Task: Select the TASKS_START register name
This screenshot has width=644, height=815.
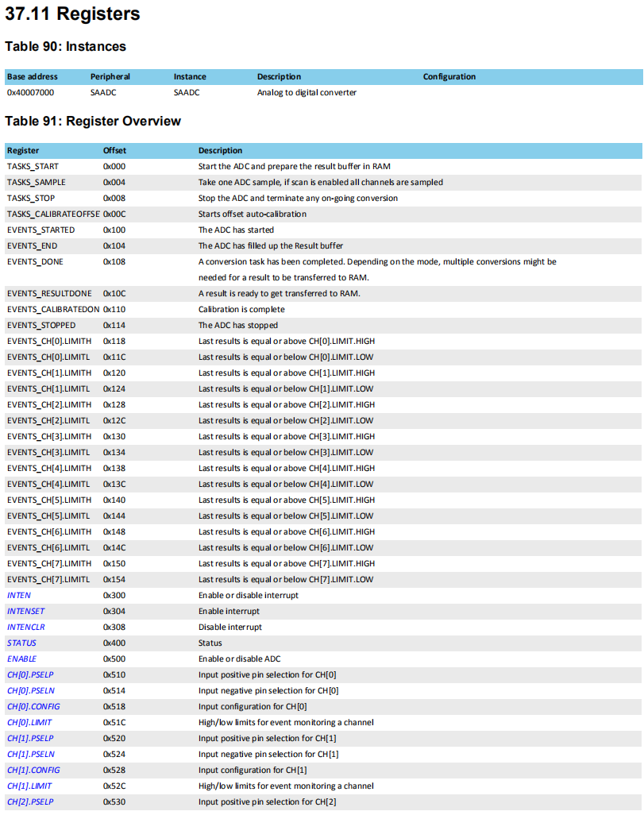Action: pyautogui.click(x=33, y=166)
